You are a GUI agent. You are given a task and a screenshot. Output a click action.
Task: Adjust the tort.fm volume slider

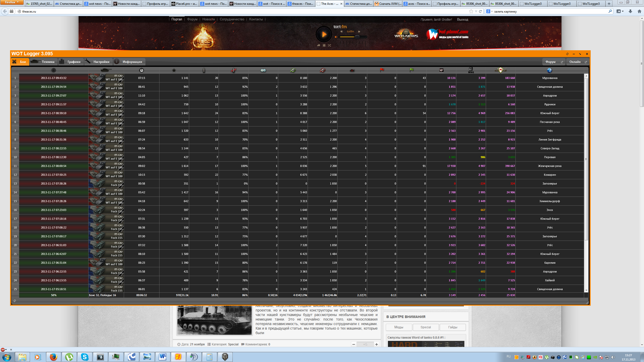pos(357,37)
